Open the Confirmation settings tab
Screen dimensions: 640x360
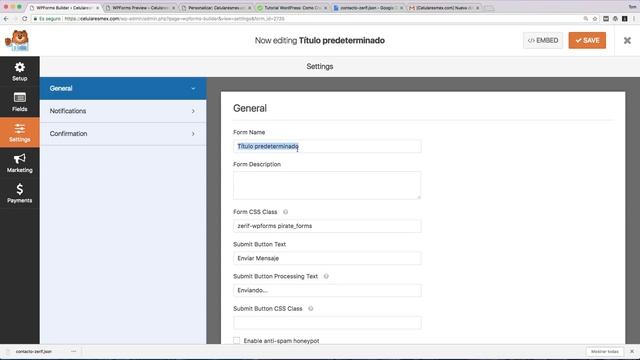coord(123,134)
